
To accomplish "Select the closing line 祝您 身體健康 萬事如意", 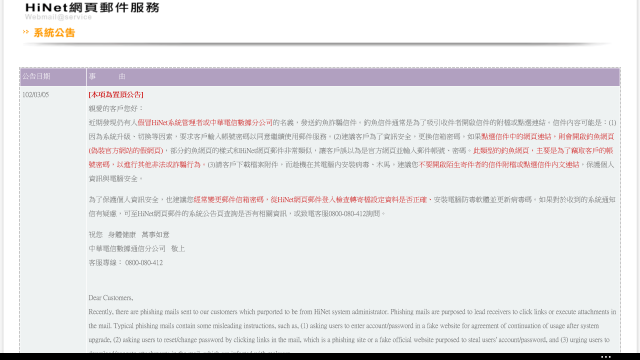I will [129, 235].
